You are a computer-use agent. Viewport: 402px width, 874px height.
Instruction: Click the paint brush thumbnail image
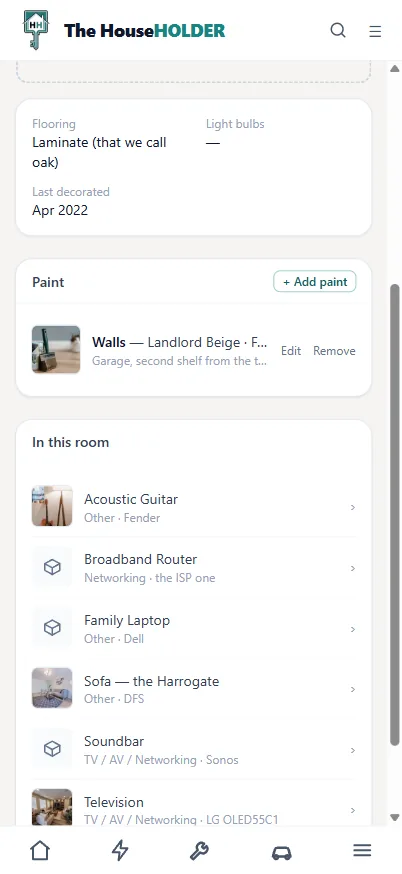click(56, 349)
